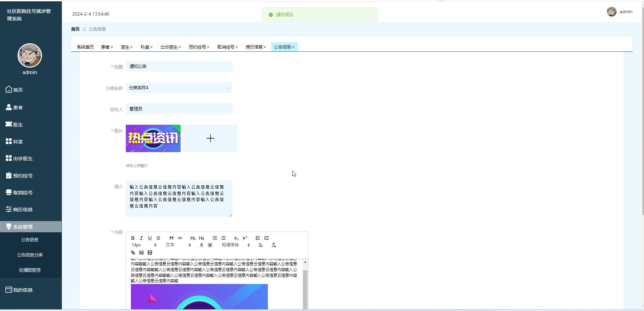This screenshot has width=644, height=311.
Task: Open the text alignment options
Action: 260,245
